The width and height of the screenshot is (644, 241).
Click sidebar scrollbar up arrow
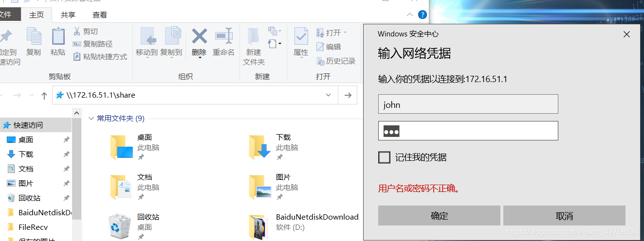coord(76,113)
